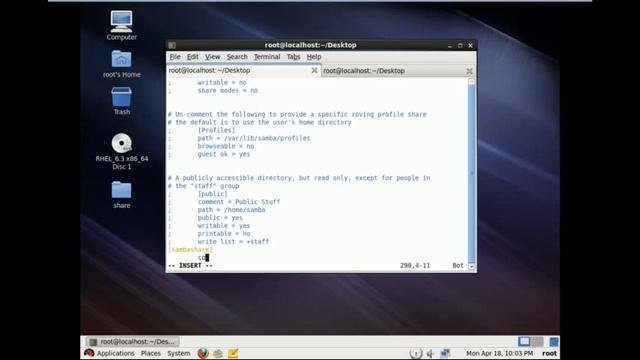The image size is (640, 360).
Task: Launch the notes panel icon
Action: coord(233,353)
